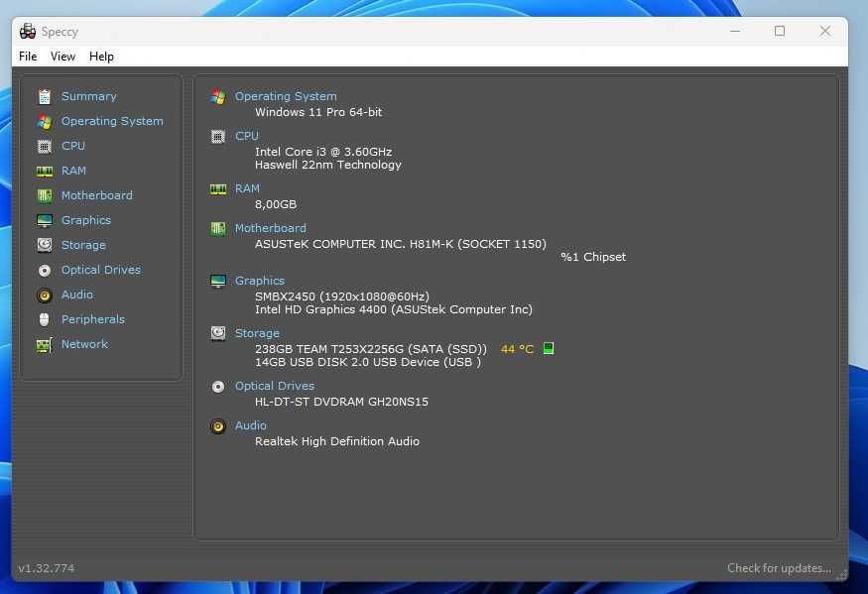Click the ASUSTeK H81M-K motherboard line
Screen dimensions: 868x594
pos(400,244)
